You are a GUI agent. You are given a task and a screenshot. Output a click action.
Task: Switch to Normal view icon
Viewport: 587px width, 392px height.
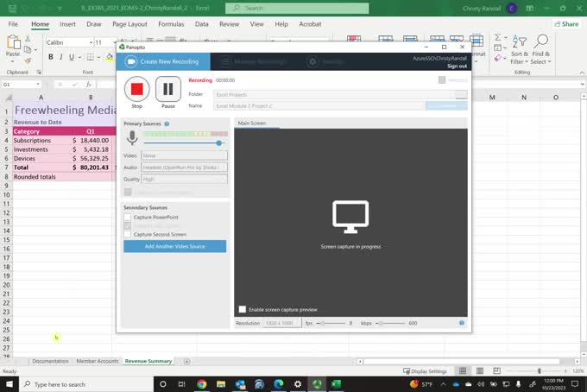[463, 370]
